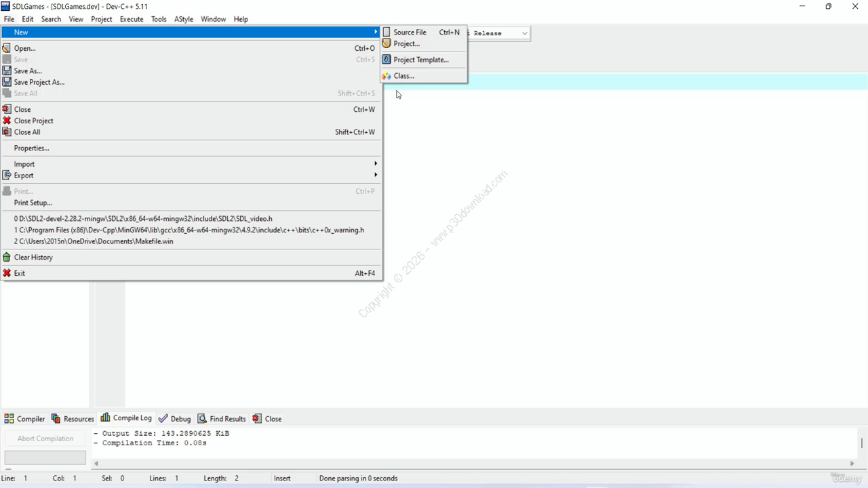
Task: Expand the Import submenu arrow
Action: pyautogui.click(x=376, y=163)
